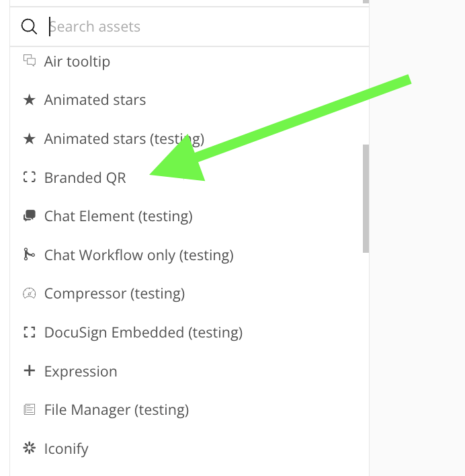This screenshot has width=465, height=476.
Task: Open the File Manager (testing) entry
Action: pos(116,409)
